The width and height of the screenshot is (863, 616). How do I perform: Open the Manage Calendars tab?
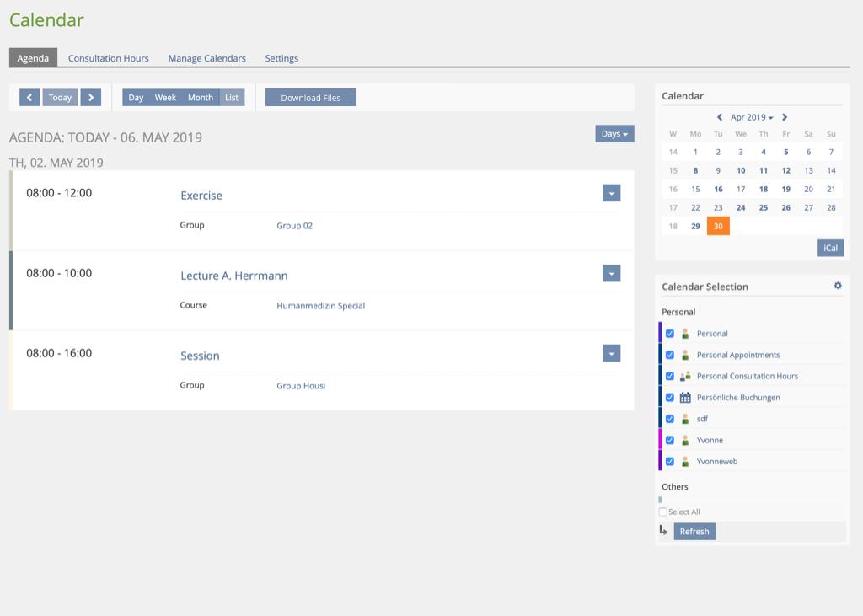(x=206, y=58)
